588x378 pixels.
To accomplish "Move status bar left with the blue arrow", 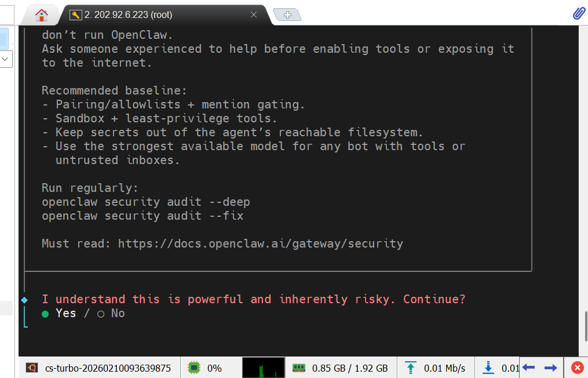I will [x=528, y=367].
